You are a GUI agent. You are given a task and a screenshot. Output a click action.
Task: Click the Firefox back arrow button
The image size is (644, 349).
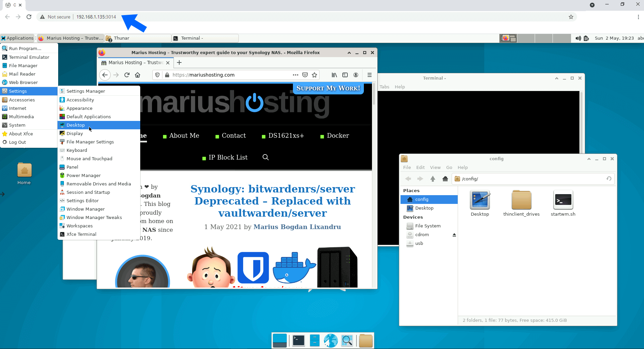click(x=105, y=75)
